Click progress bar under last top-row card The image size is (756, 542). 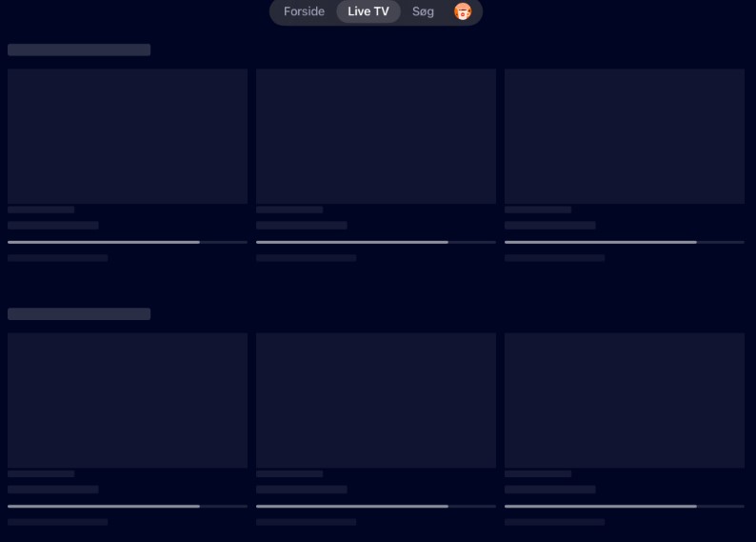click(x=625, y=242)
